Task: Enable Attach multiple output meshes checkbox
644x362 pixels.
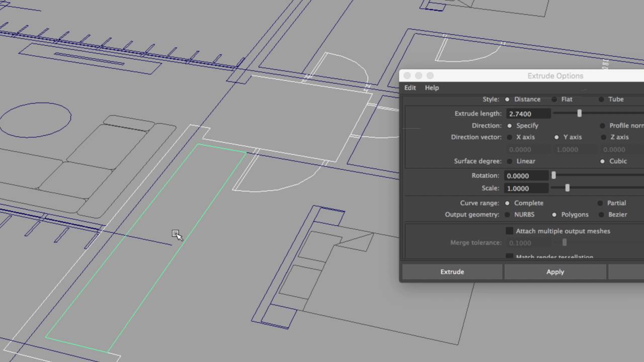Action: click(510, 231)
